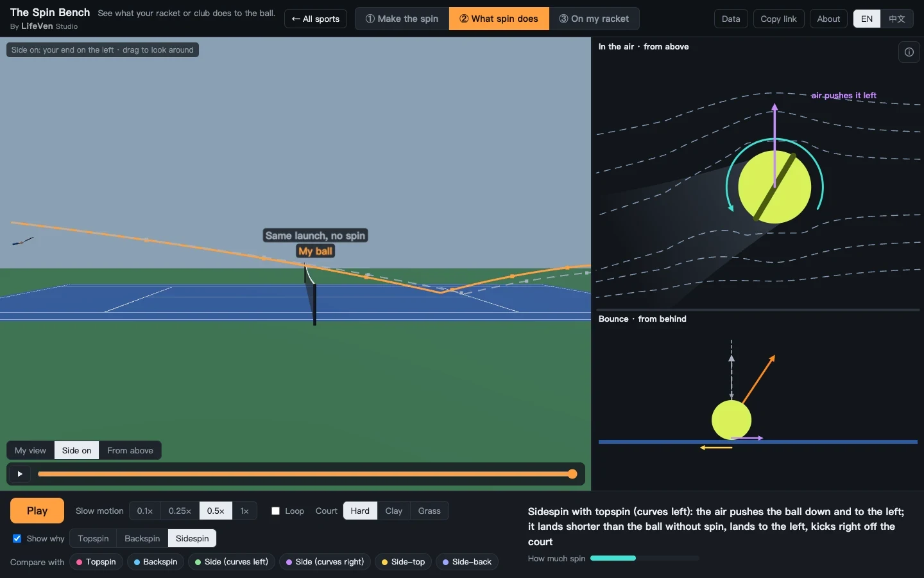Viewport: 924px width, 578px height.
Task: Switch to the On my racket step
Action: pos(594,19)
